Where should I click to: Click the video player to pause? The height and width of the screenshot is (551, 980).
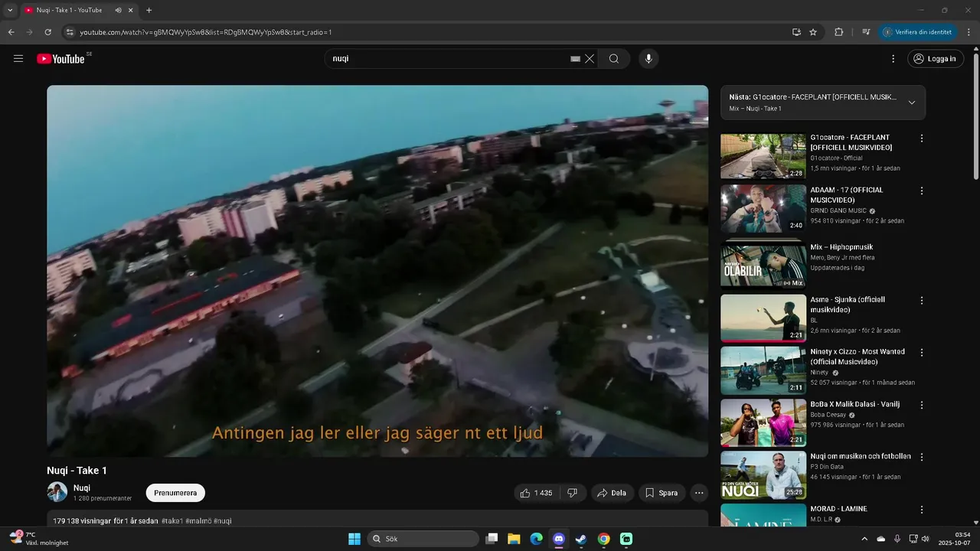377,271
